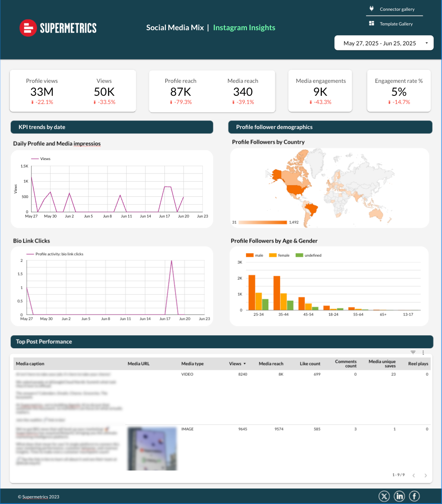Screen dimensions: 442x504
Task: Open the X (Twitter) social icon
Action: click(x=384, y=496)
